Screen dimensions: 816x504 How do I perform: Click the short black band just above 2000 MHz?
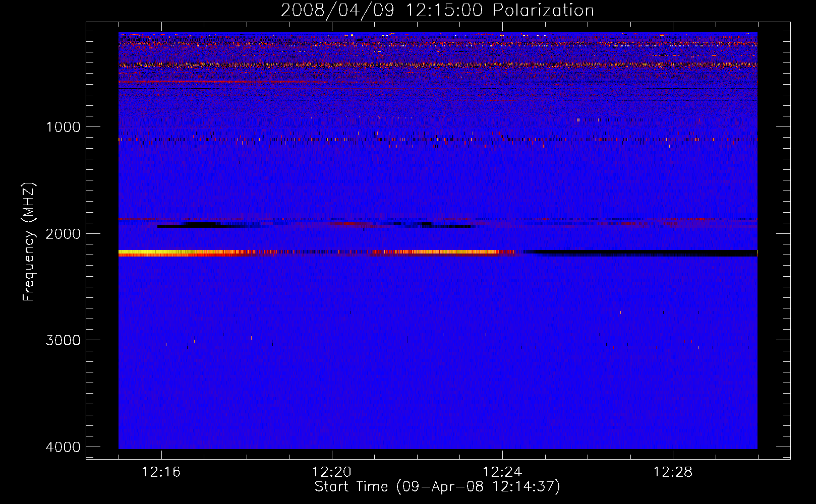(x=202, y=226)
